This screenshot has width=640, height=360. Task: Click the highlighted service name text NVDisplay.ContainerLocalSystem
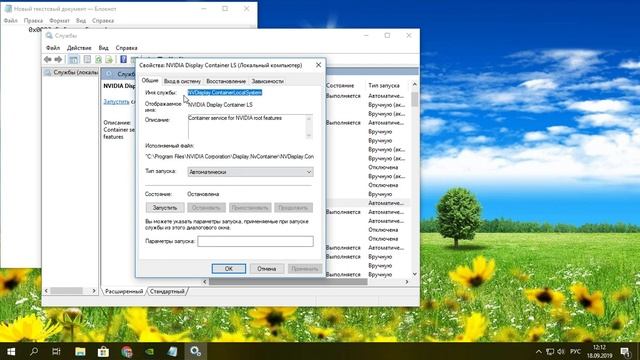tap(225, 93)
